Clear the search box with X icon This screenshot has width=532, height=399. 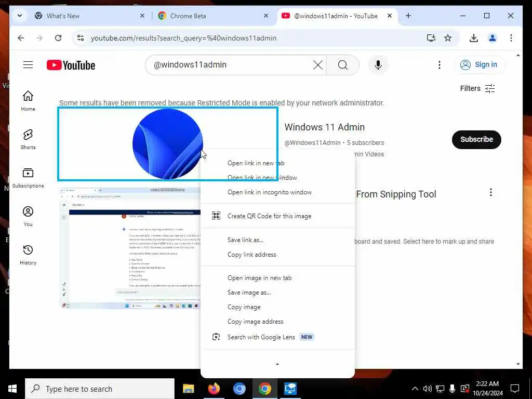click(318, 65)
